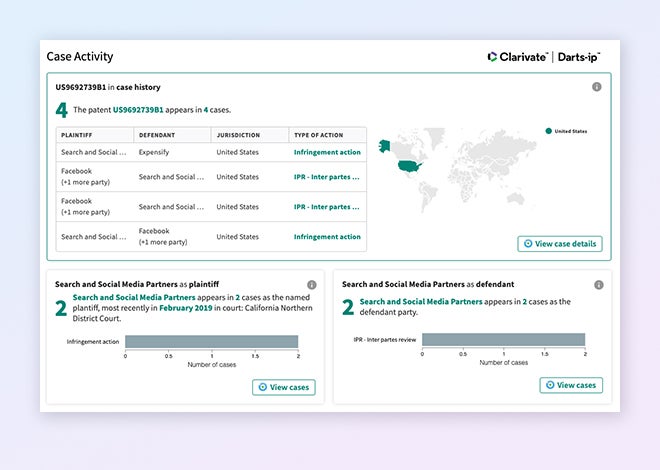Click info icon in case history panel

(597, 87)
